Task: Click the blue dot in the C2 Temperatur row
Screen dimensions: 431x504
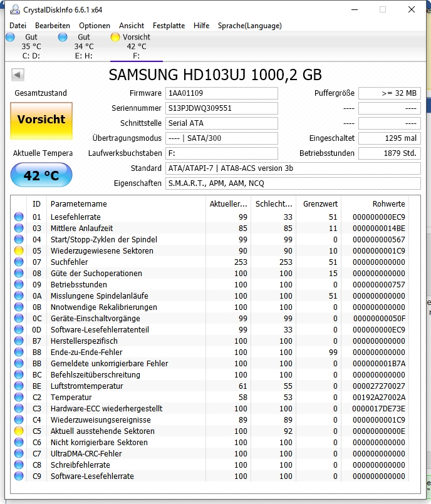Action: click(x=19, y=398)
